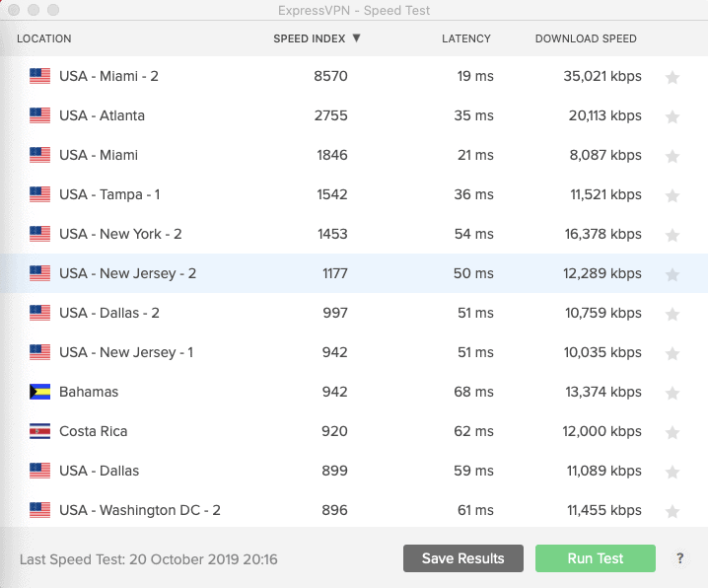Toggle favorite star for Costa Rica

tap(673, 432)
